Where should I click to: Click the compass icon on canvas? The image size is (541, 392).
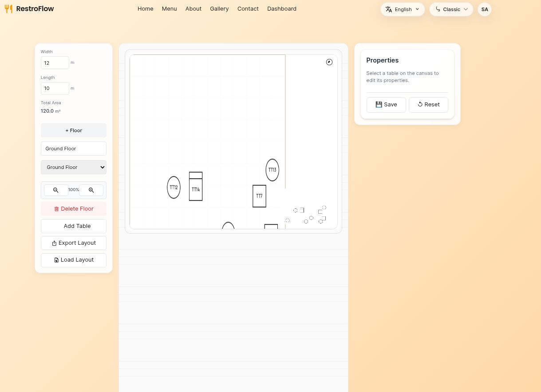point(329,62)
